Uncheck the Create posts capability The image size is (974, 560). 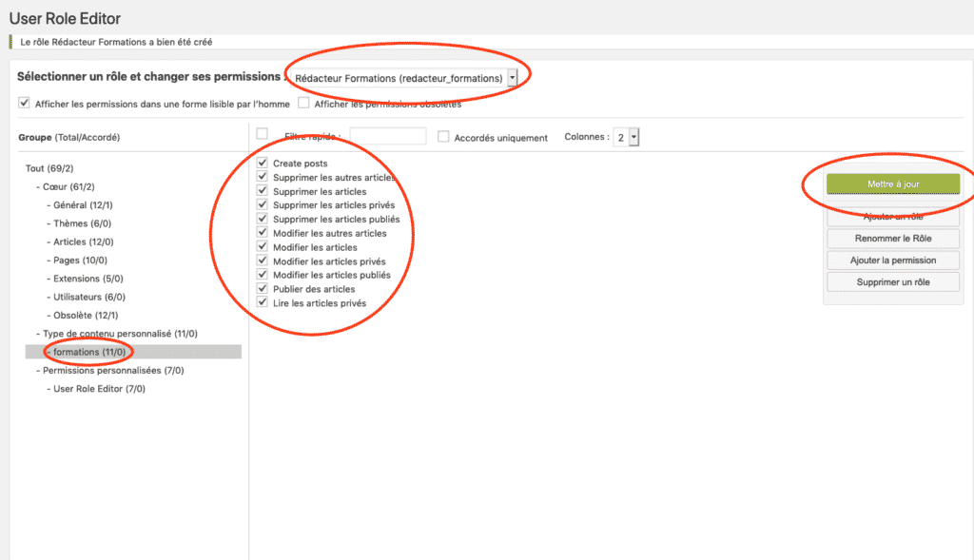tap(262, 162)
